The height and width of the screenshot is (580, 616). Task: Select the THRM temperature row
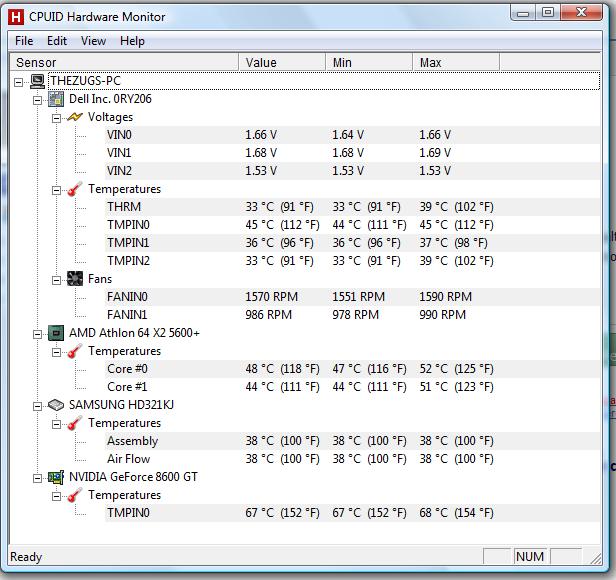(x=352, y=207)
